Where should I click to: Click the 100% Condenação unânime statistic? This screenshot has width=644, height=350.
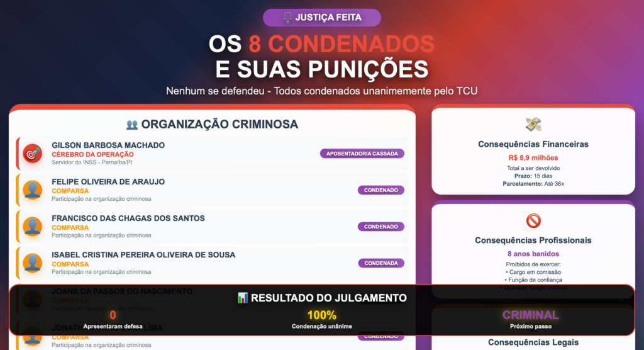(x=321, y=319)
